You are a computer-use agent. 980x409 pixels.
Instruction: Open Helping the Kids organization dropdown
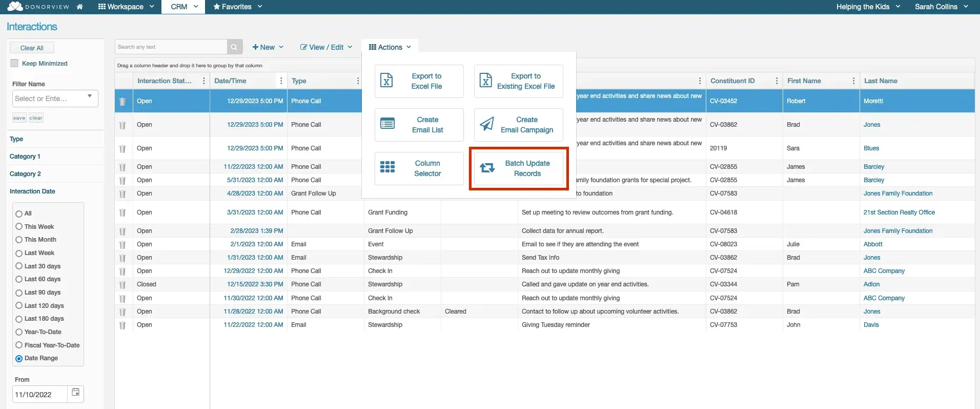coord(868,7)
